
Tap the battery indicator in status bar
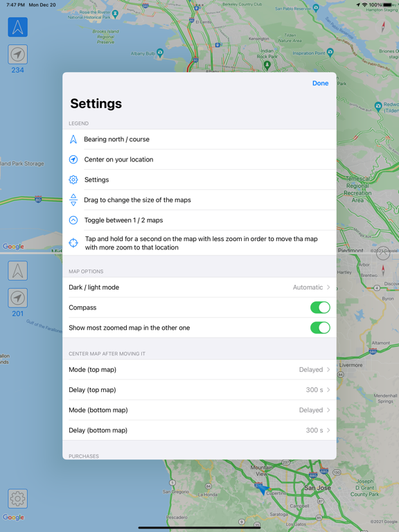click(387, 5)
